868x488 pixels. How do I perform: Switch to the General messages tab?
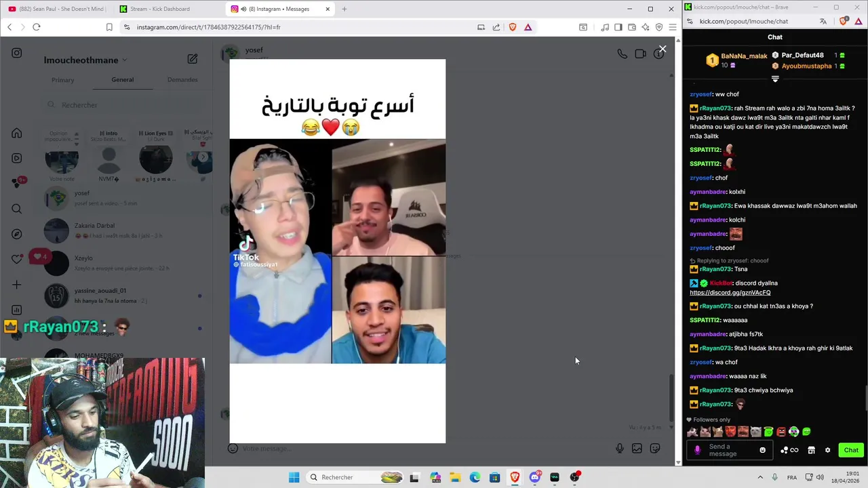click(123, 80)
